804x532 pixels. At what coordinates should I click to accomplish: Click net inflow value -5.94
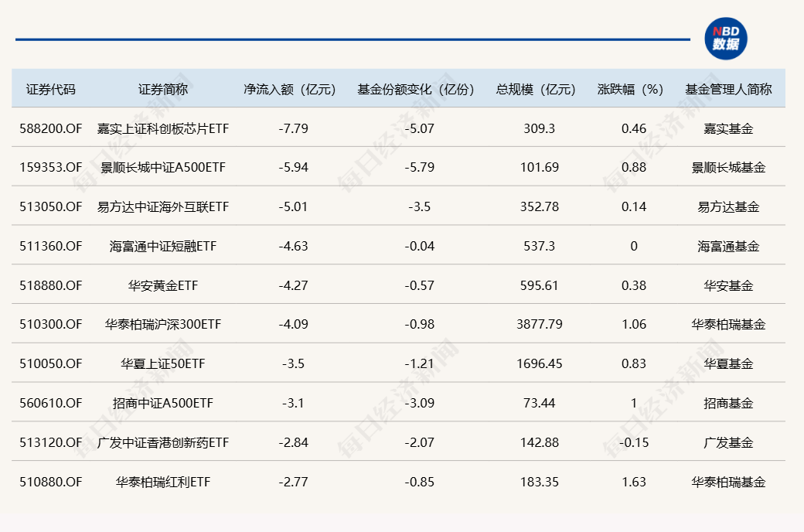293,167
